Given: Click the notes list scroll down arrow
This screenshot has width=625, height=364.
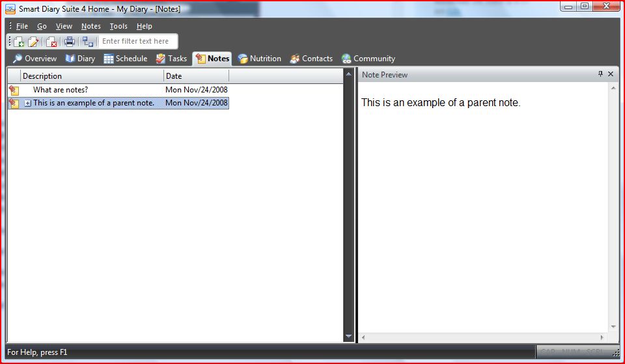Looking at the screenshot, I should (348, 337).
